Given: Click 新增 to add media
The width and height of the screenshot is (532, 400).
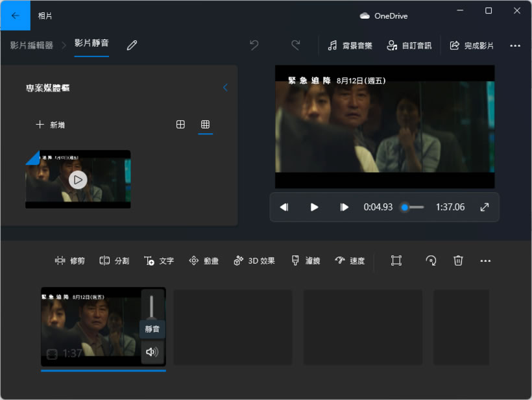Looking at the screenshot, I should tap(51, 125).
